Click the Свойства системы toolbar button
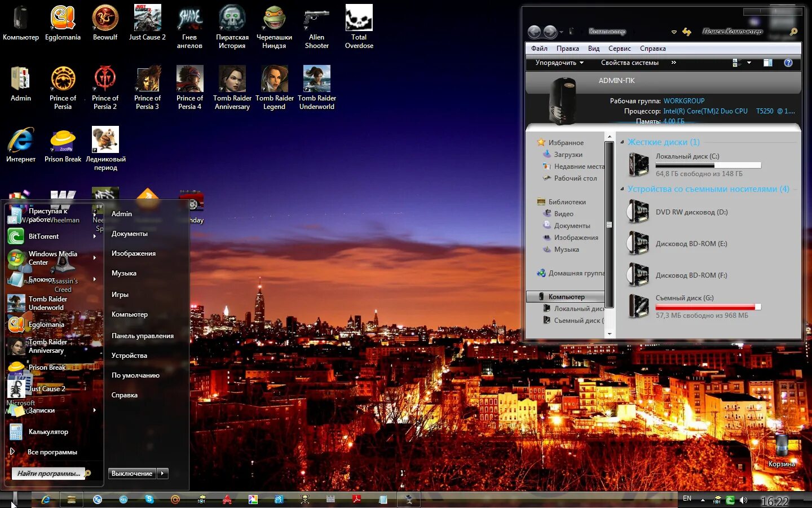The image size is (812, 508). [x=630, y=63]
